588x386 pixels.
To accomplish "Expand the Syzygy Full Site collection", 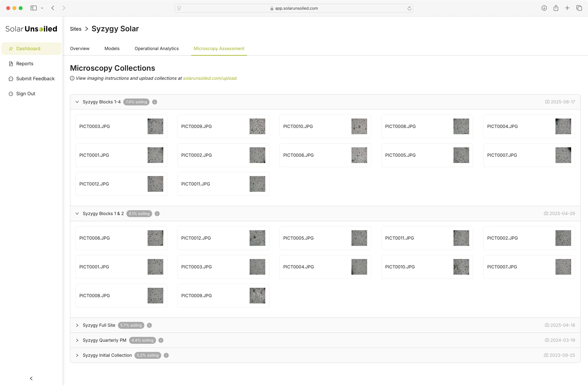I will pos(77,325).
